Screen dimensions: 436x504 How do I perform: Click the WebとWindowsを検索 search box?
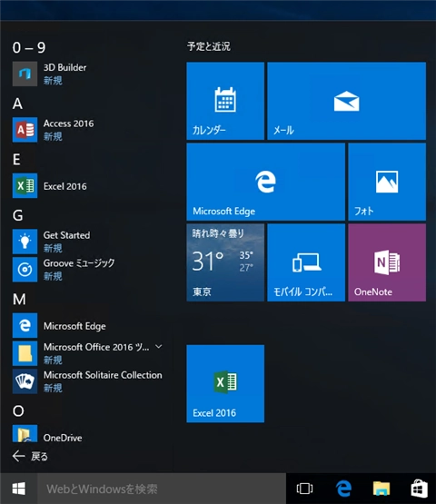(x=162, y=489)
